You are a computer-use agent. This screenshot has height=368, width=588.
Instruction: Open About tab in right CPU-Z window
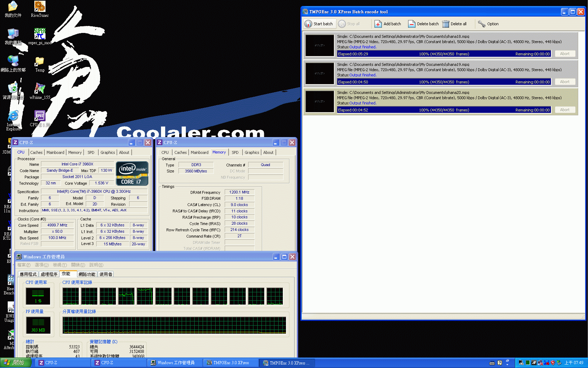[x=268, y=152]
